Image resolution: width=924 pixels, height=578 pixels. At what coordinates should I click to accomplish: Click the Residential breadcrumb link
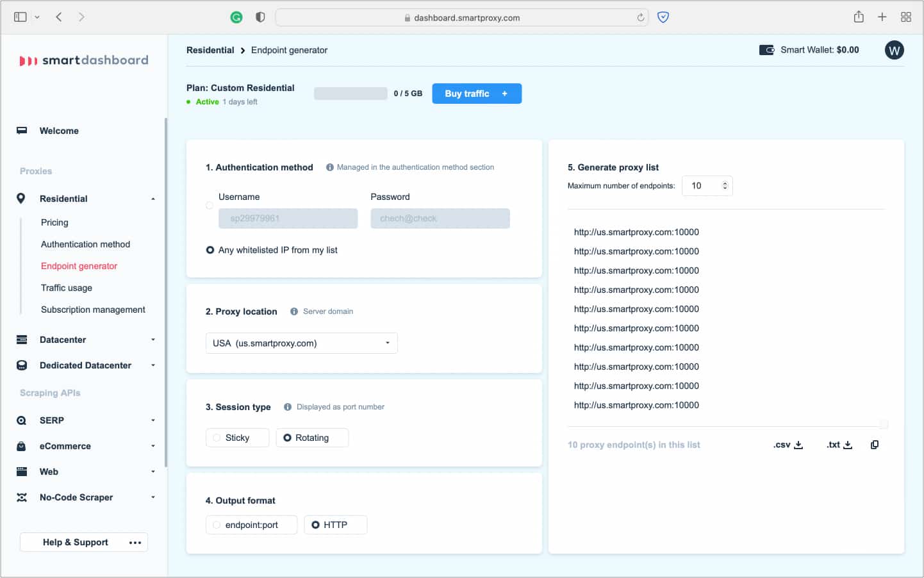pyautogui.click(x=210, y=50)
